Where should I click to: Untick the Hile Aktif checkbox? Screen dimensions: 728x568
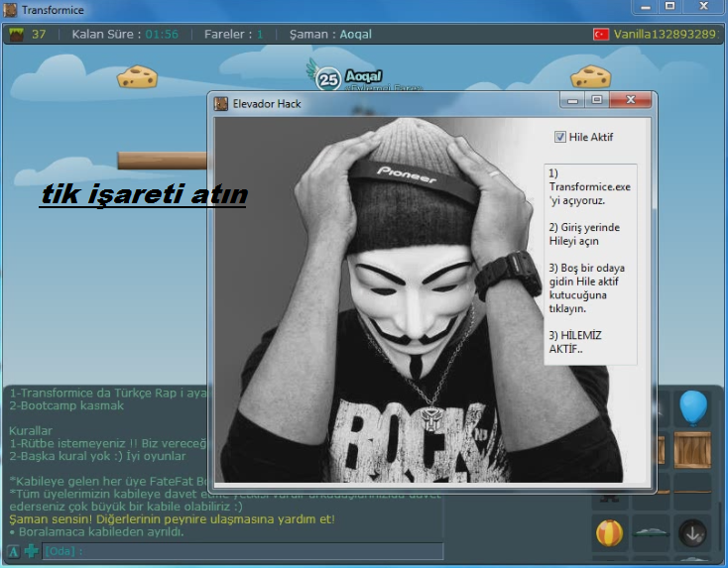click(x=560, y=137)
